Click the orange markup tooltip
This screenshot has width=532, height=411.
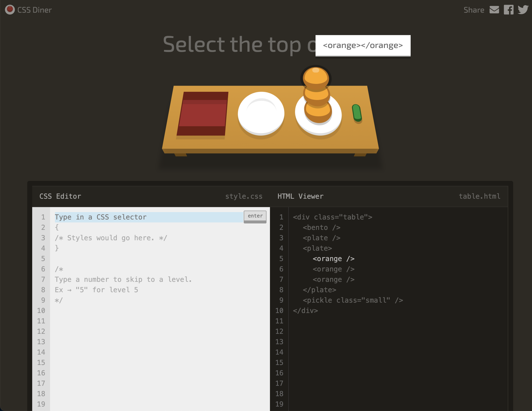(x=363, y=46)
